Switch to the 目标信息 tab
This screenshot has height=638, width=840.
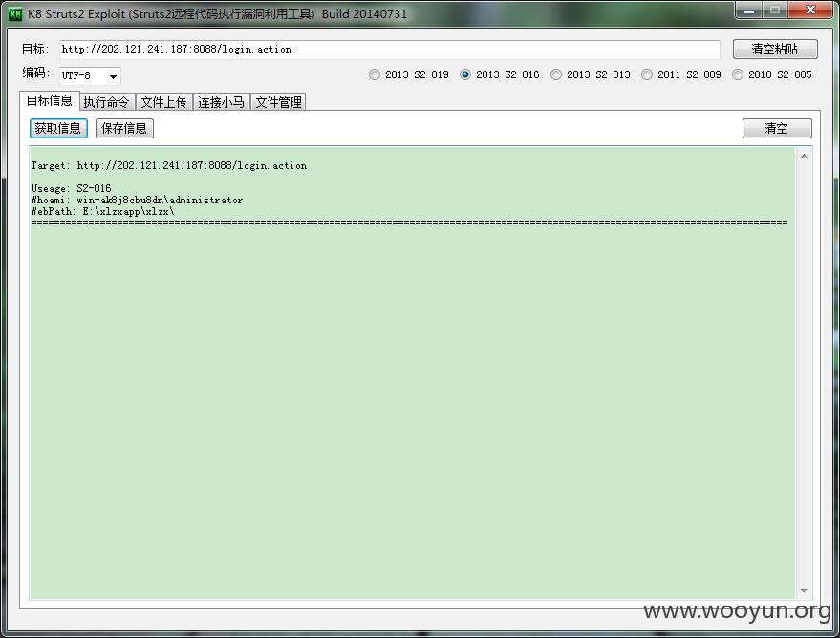(50, 101)
